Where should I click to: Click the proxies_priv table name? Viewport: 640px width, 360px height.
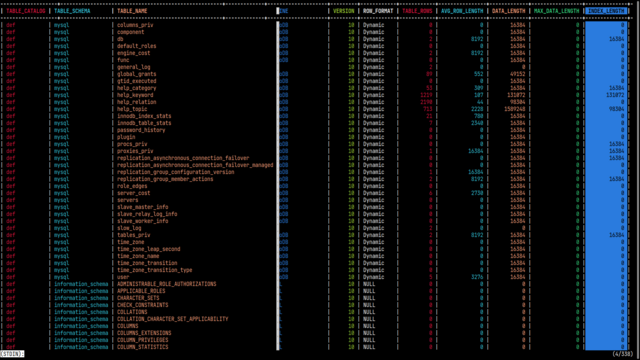tap(135, 151)
